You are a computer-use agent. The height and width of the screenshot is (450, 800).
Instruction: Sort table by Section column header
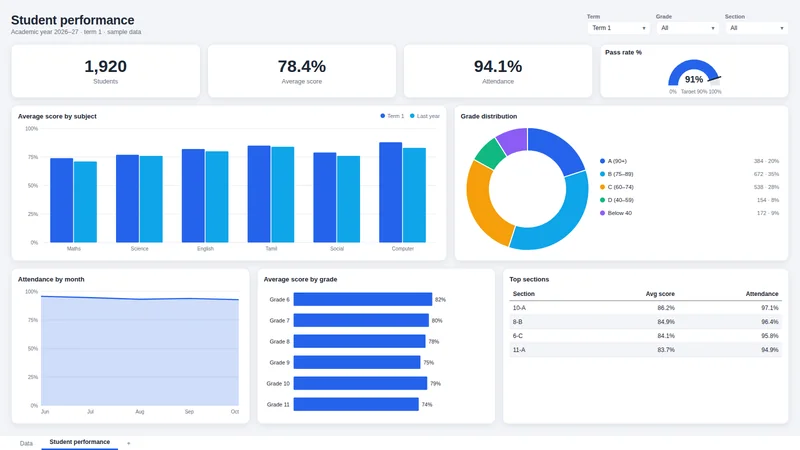pos(523,294)
